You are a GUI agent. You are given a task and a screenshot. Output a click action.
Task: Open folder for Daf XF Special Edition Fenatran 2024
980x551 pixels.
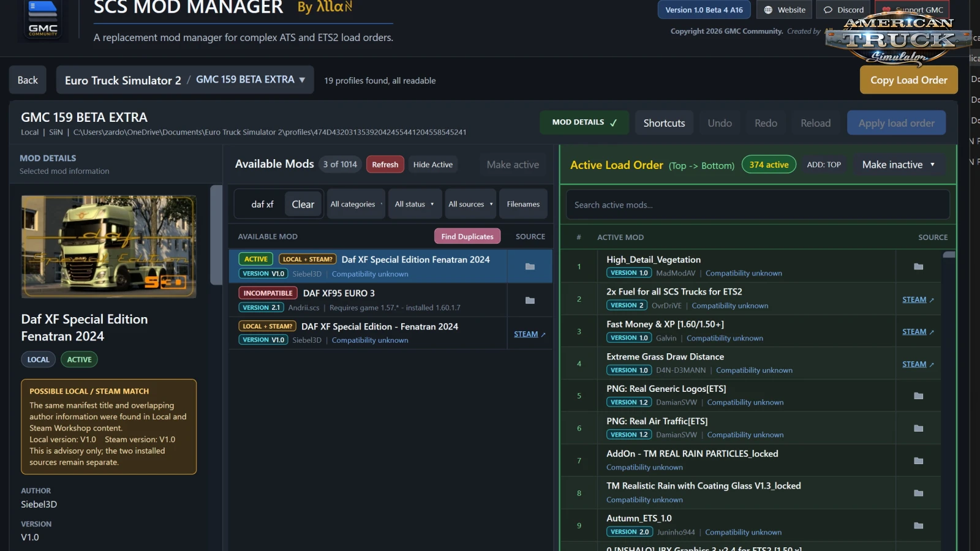click(530, 266)
